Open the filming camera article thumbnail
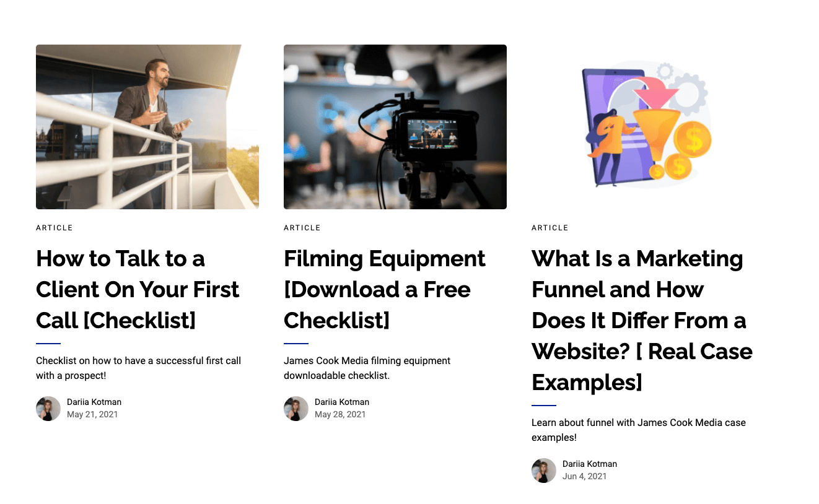This screenshot has height=504, width=819. pyautogui.click(x=395, y=127)
